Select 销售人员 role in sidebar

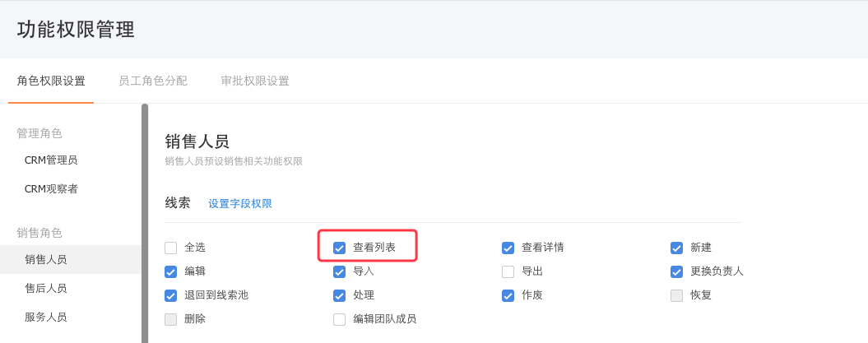tap(46, 259)
